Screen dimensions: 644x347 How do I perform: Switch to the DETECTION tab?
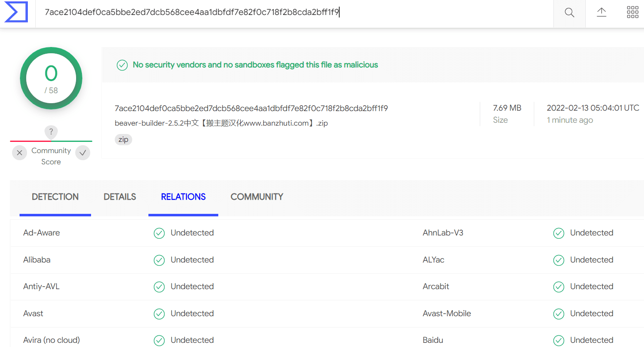55,197
